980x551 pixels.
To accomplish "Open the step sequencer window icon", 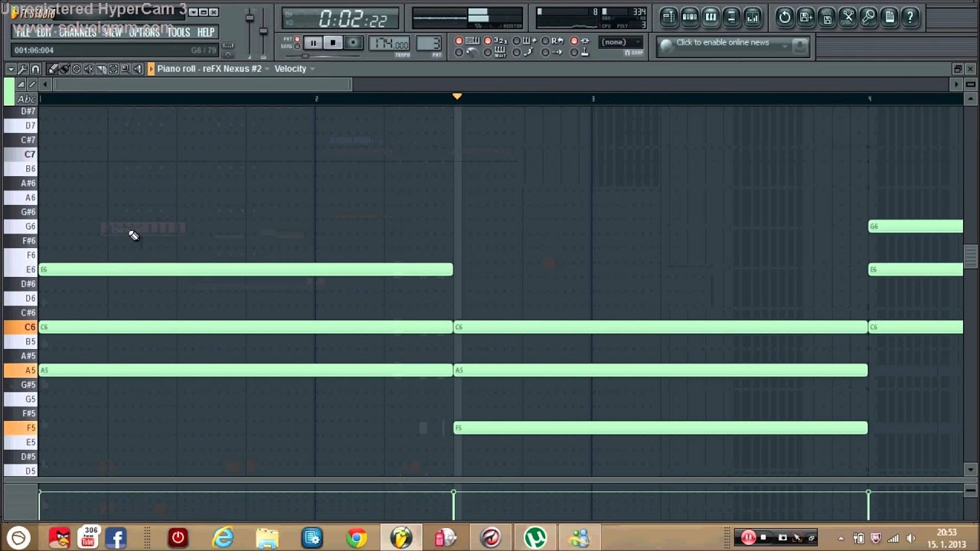I will (x=690, y=17).
